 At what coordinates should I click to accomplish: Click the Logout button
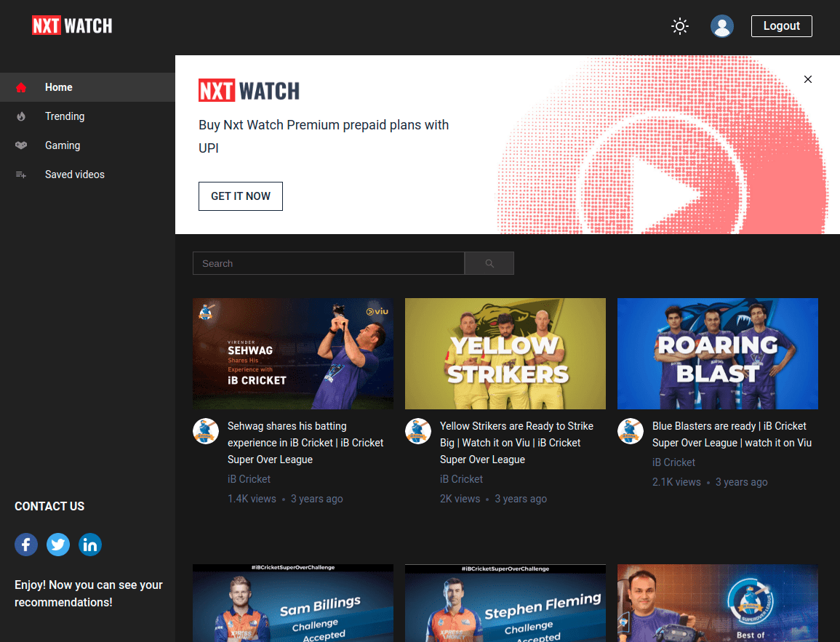point(781,25)
